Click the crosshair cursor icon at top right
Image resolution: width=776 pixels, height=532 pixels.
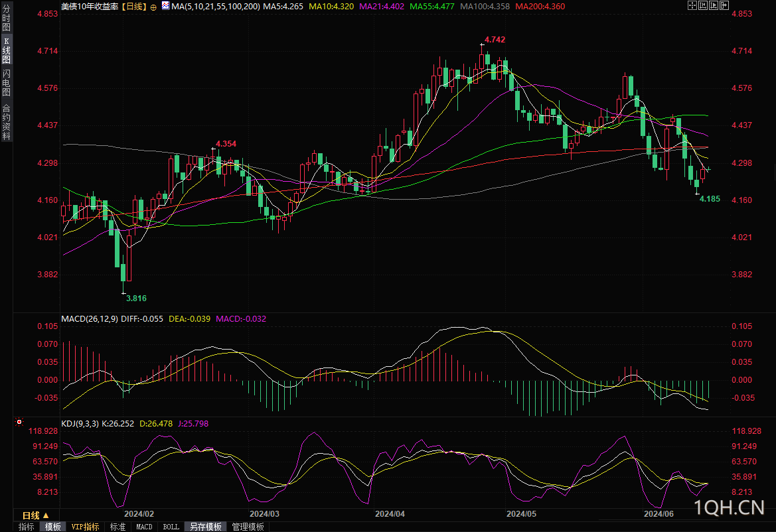pyautogui.click(x=692, y=5)
